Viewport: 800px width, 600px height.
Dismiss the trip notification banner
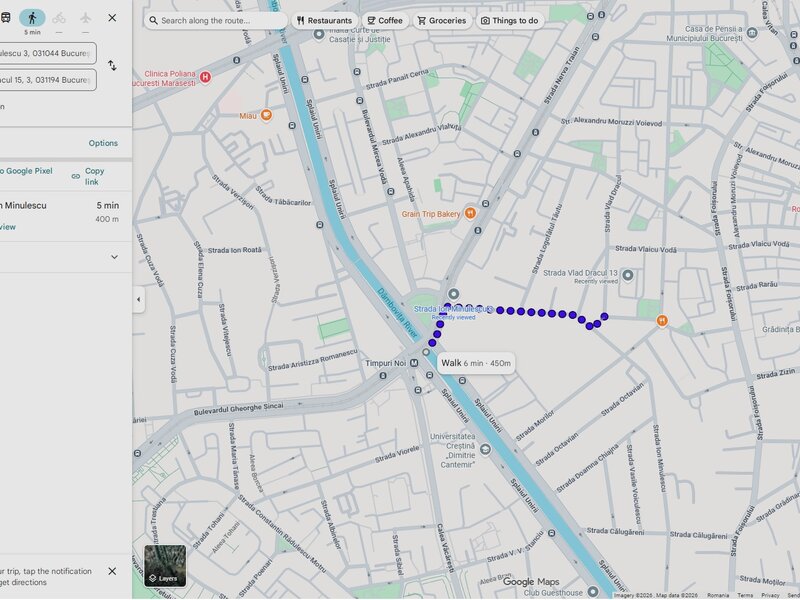[x=112, y=571]
